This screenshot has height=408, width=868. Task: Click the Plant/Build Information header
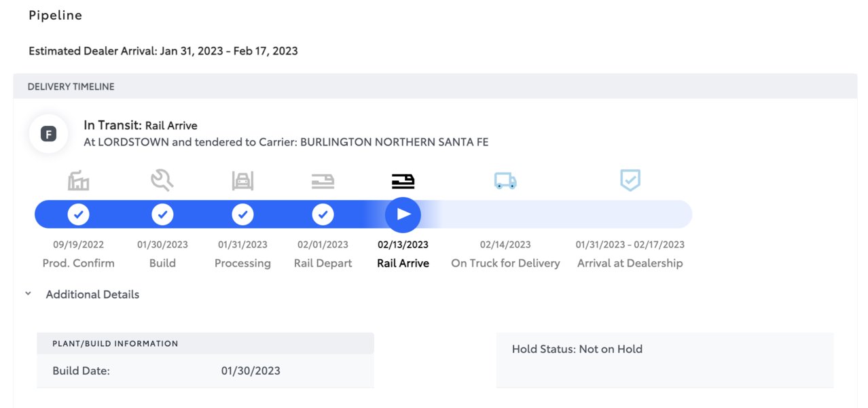coord(205,343)
